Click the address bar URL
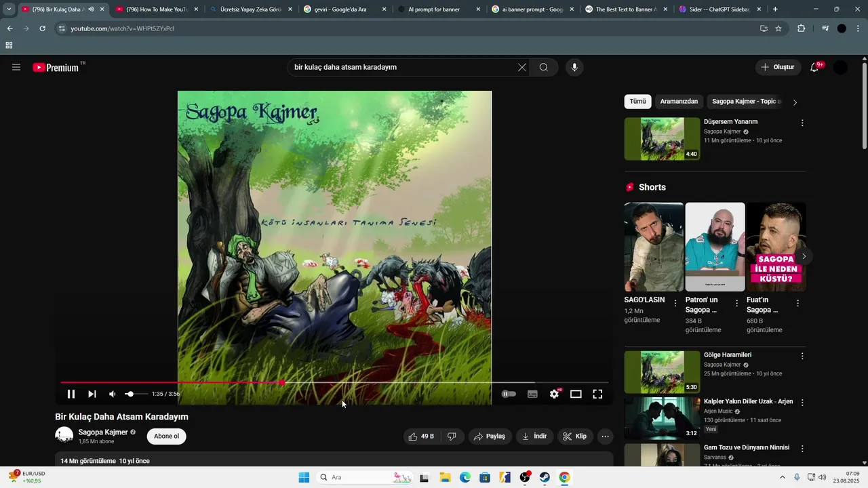Image resolution: width=868 pixels, height=488 pixels. (x=122, y=28)
